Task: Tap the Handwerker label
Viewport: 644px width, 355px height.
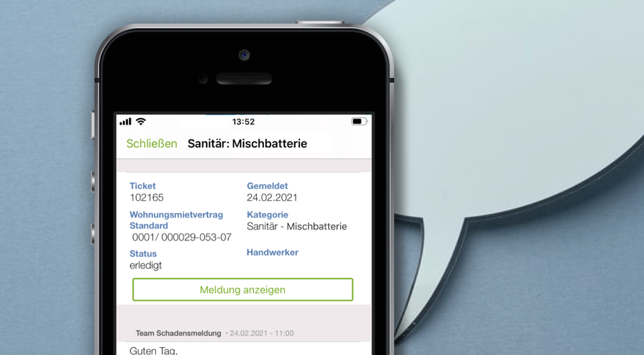Action: [273, 252]
